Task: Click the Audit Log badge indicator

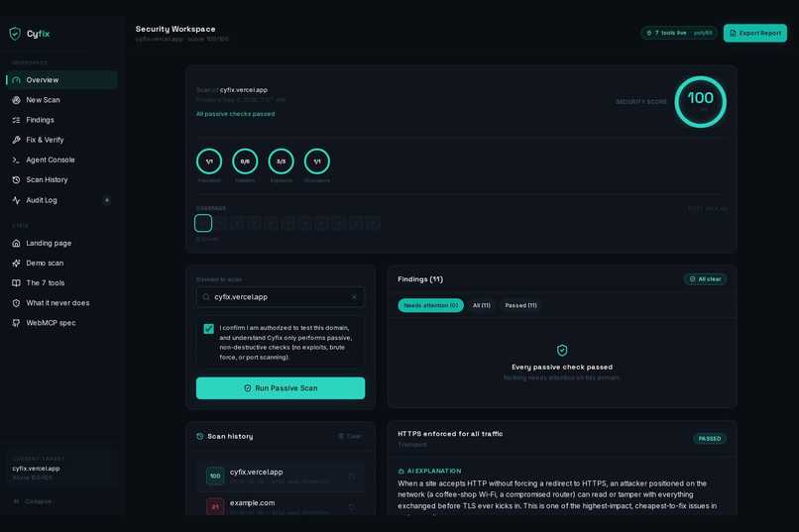Action: (x=106, y=200)
